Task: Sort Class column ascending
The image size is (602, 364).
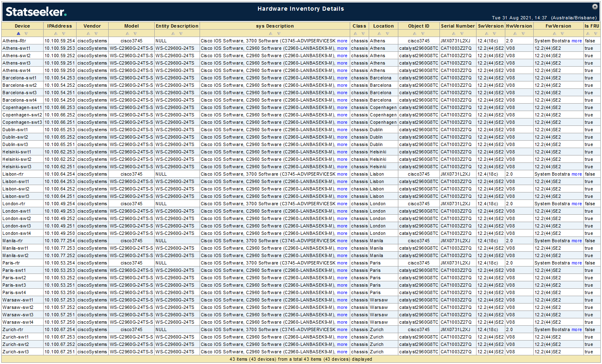Action: point(355,34)
